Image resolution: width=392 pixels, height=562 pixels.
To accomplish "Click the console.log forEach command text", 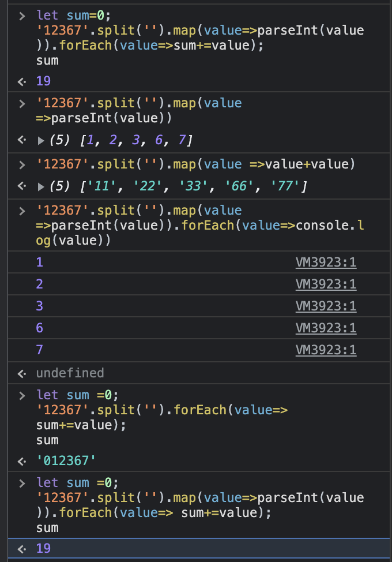I will [x=200, y=226].
